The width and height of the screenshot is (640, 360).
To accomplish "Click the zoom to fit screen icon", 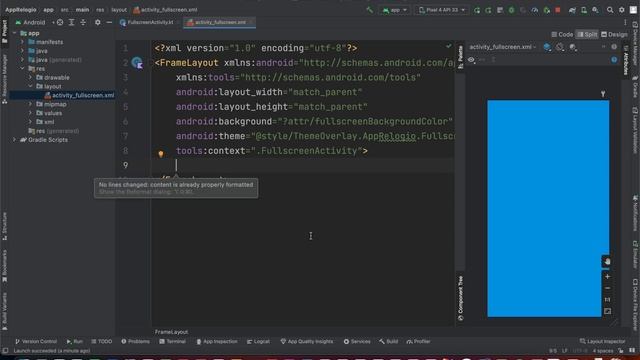I will pos(607,311).
